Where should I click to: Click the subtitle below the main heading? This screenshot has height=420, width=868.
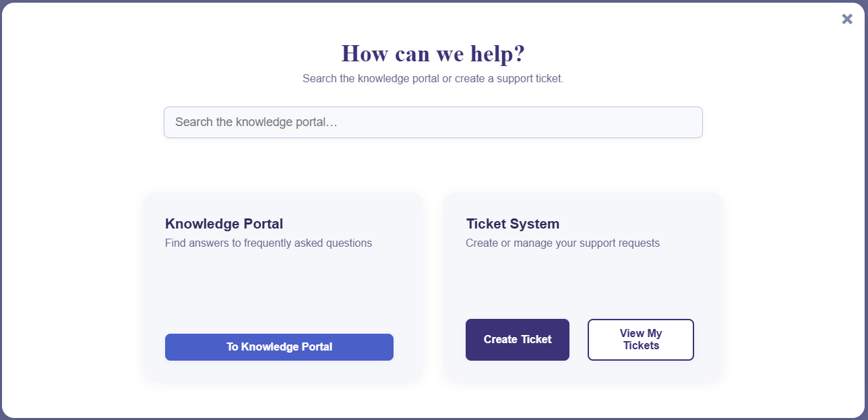coord(433,78)
